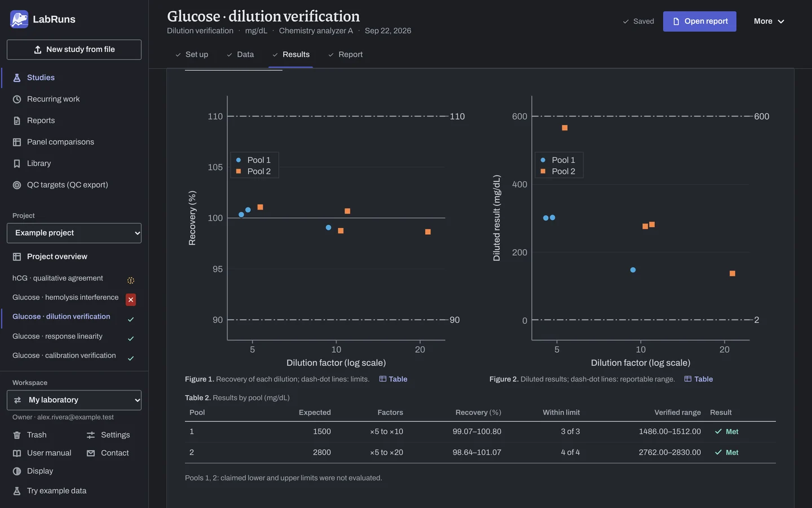The height and width of the screenshot is (508, 812).
Task: Click the Verified range 1486.00–1512.00 cell
Action: point(670,432)
